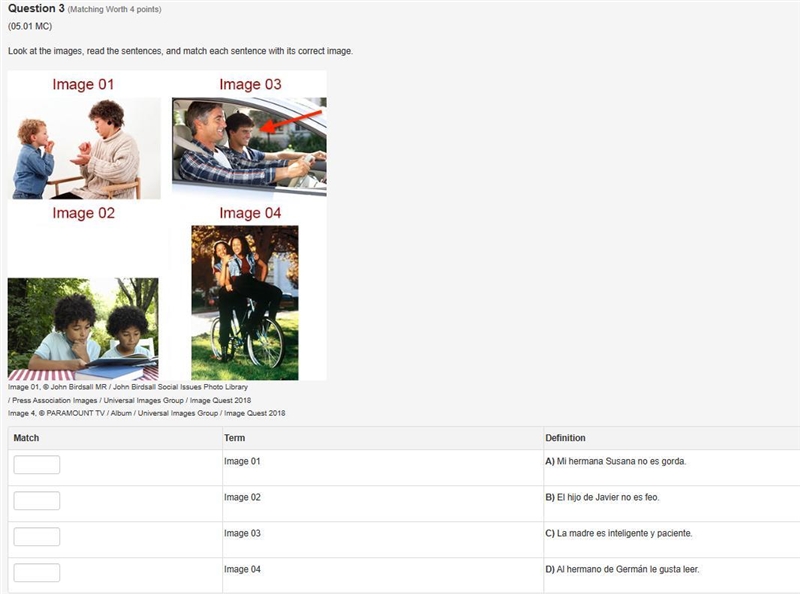
Task: Click the Image 03 photo of men in car
Action: tap(249, 147)
